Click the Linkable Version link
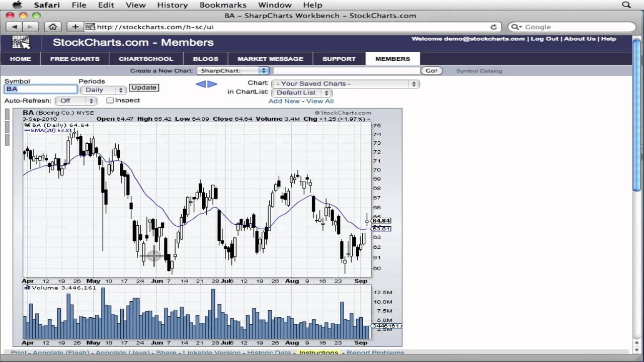 tap(212, 353)
